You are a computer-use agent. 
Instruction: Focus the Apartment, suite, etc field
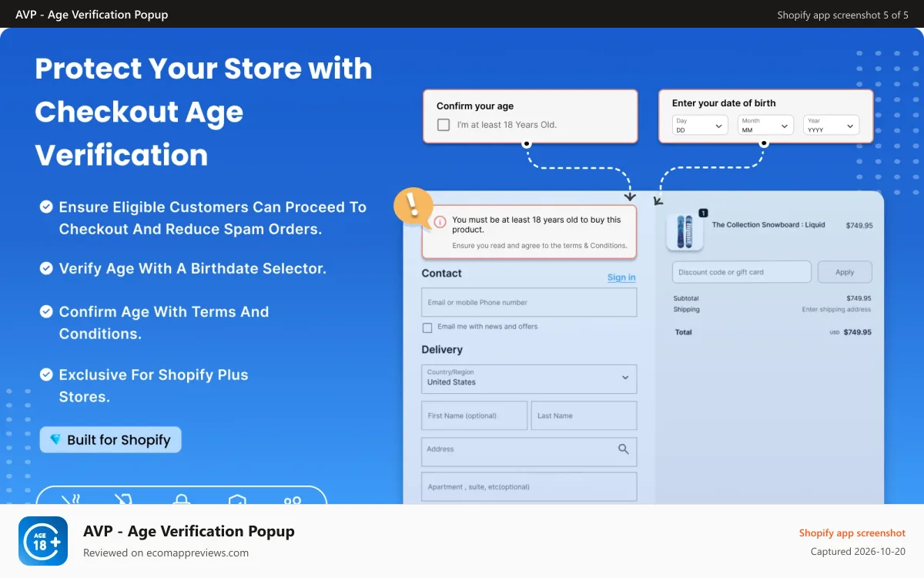(529, 486)
